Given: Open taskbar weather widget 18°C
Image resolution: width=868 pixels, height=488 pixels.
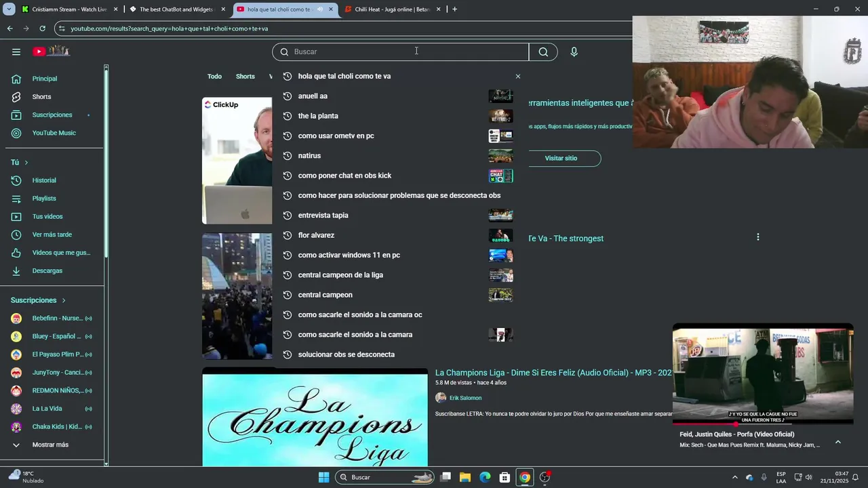Looking at the screenshot, I should pyautogui.click(x=26, y=477).
